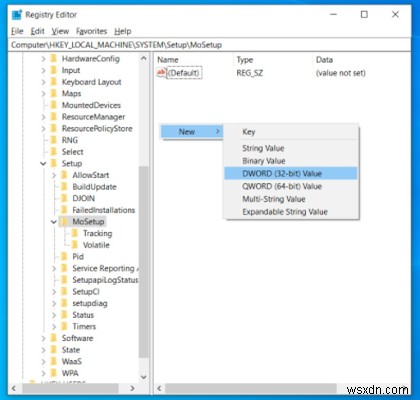Select the Pid folder icon
The width and height of the screenshot is (420, 400).
64,257
